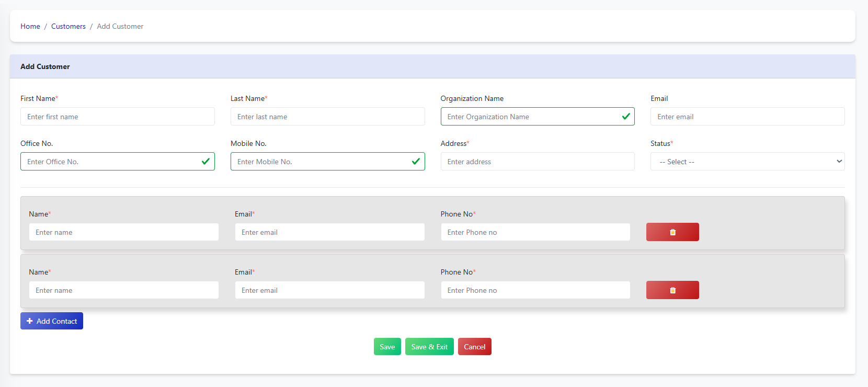Click the second contact's Email field
The height and width of the screenshot is (387, 868).
(x=330, y=290)
